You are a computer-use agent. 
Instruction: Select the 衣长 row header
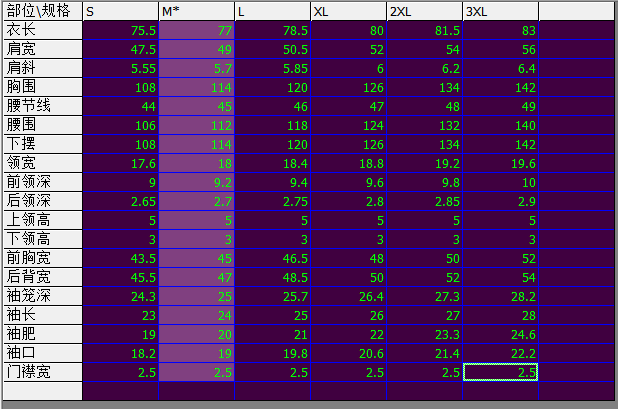[x=43, y=30]
